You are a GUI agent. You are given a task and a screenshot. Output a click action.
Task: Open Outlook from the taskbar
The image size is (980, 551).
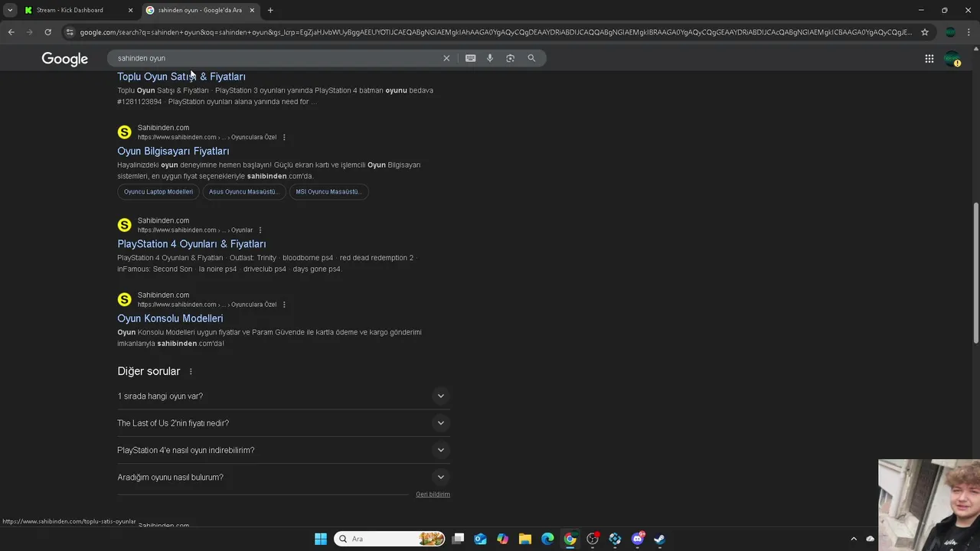pyautogui.click(x=480, y=539)
